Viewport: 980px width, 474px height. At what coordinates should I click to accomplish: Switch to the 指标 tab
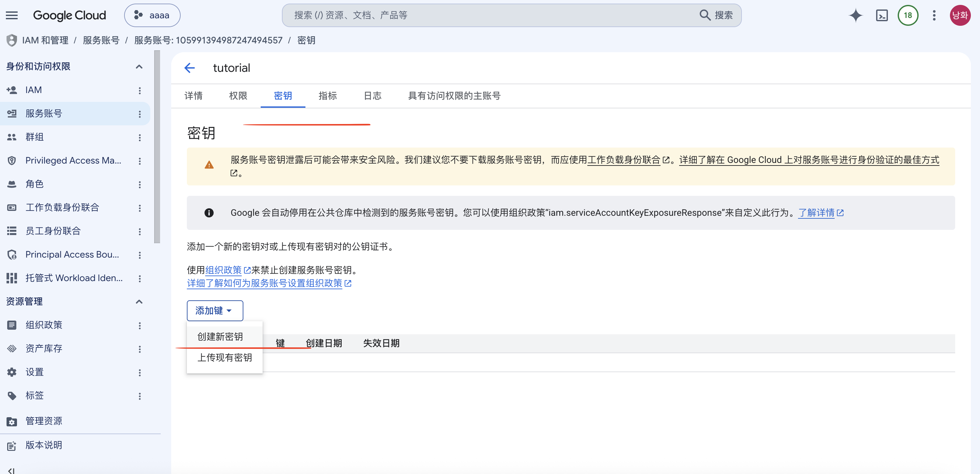pos(328,96)
